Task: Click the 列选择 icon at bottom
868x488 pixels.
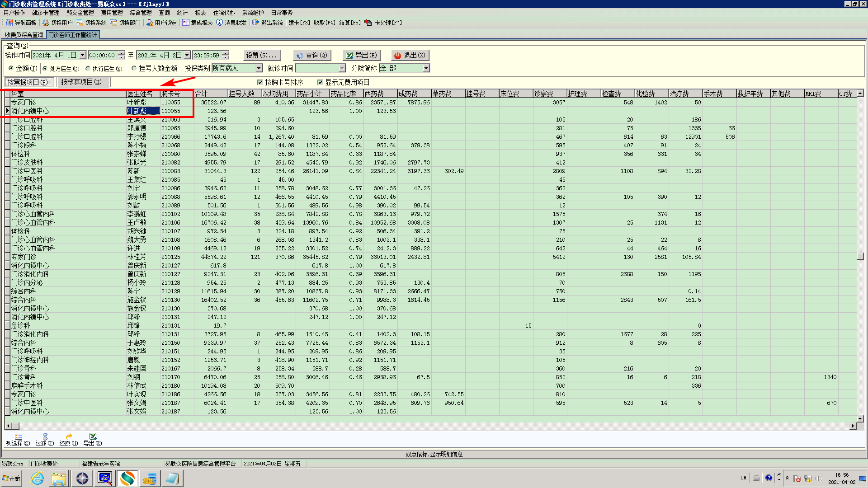Action: 18,436
